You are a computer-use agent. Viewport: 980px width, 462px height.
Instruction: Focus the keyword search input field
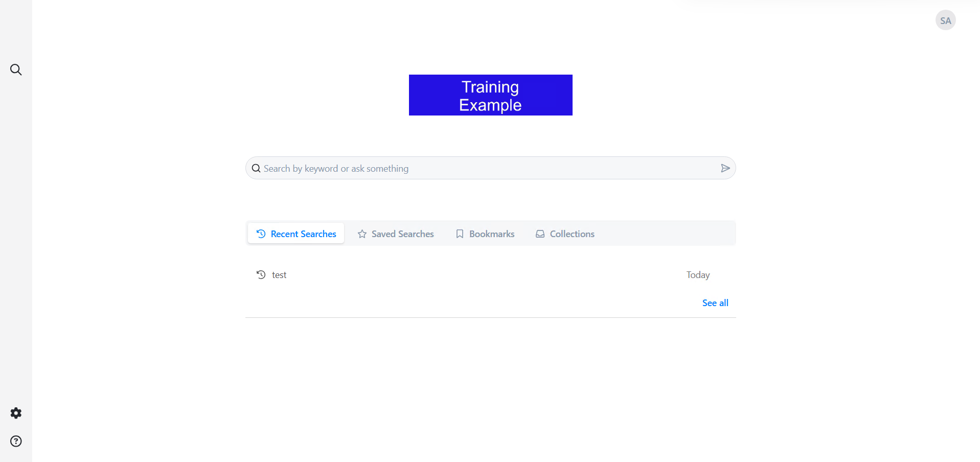[490, 168]
